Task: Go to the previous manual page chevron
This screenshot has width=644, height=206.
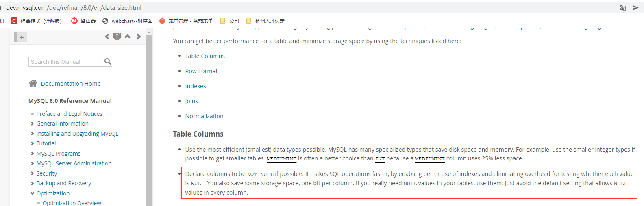Action: click(x=107, y=37)
